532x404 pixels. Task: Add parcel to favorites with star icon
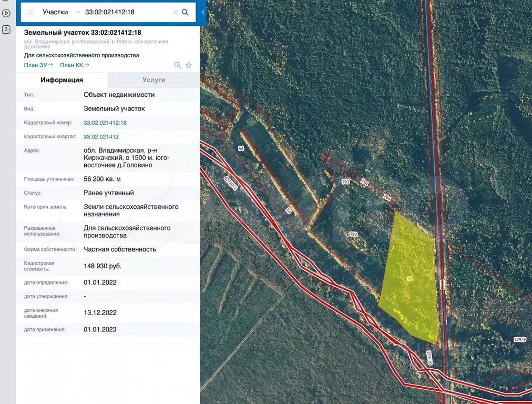189,65
